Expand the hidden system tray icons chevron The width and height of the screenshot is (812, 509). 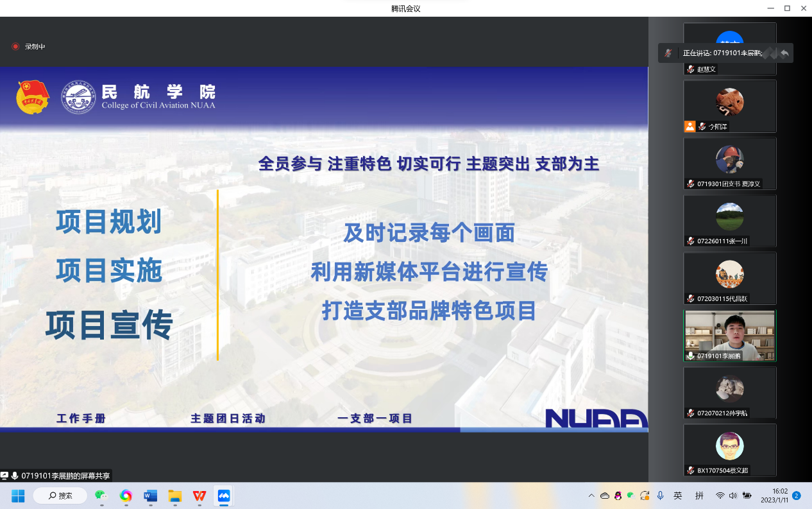pyautogui.click(x=591, y=496)
